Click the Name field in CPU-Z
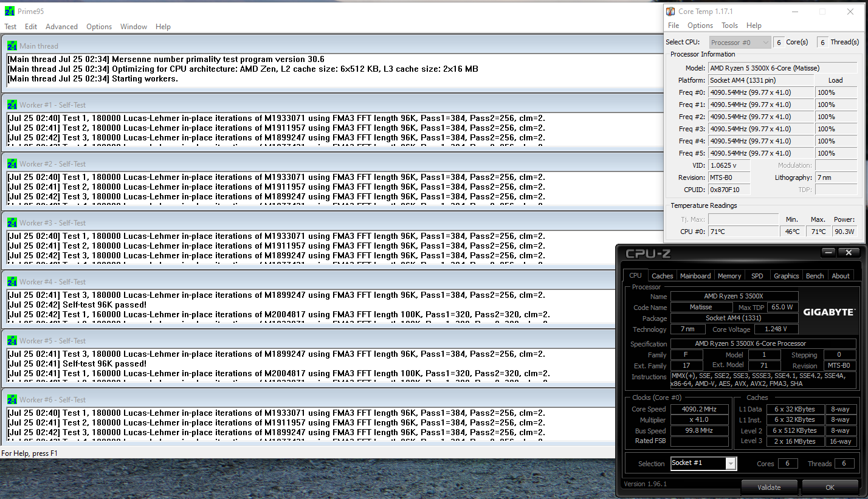The image size is (868, 499). (x=733, y=296)
